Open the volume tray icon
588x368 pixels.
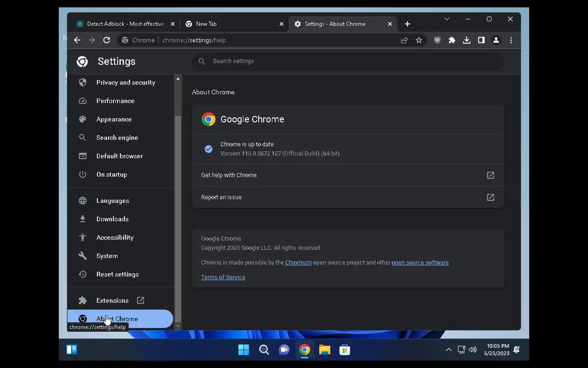(473, 350)
